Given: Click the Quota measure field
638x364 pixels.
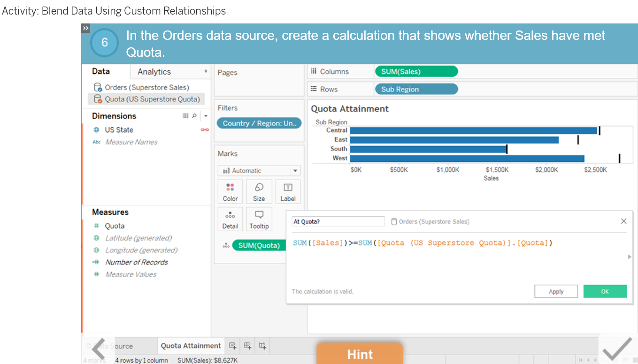Looking at the screenshot, I should coord(115,226).
